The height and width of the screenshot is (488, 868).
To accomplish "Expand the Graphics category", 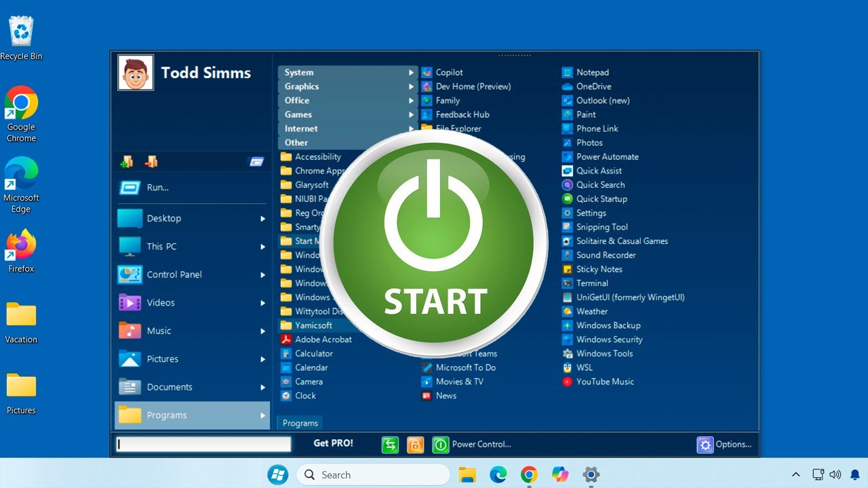I will coord(348,87).
